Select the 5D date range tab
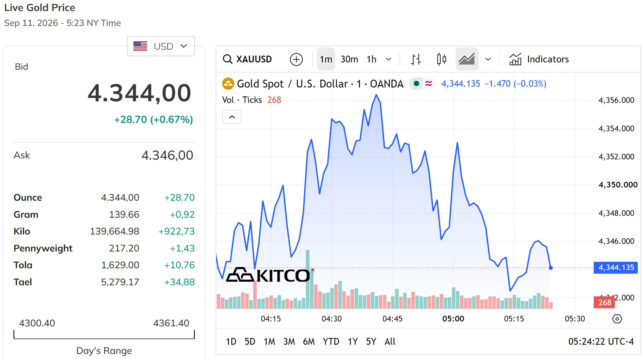644x359 pixels. 250,341
